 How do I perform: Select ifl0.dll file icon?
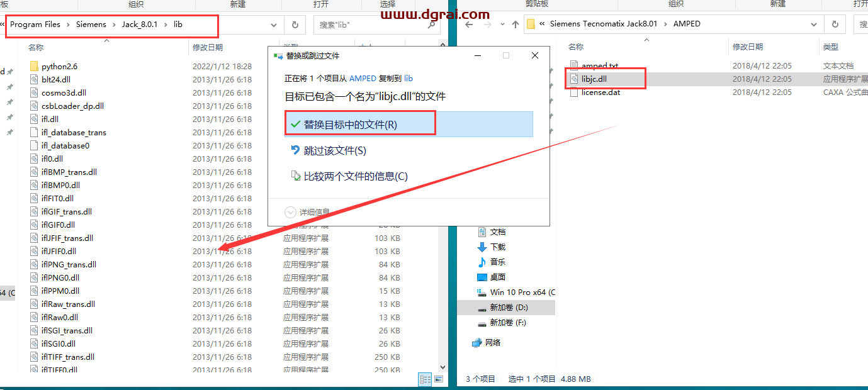click(35, 159)
